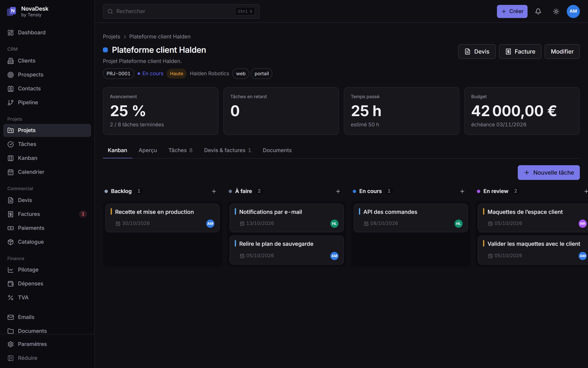Click the Factures receipt icon in sidebar
This screenshot has height=368, width=588.
pyautogui.click(x=11, y=214)
